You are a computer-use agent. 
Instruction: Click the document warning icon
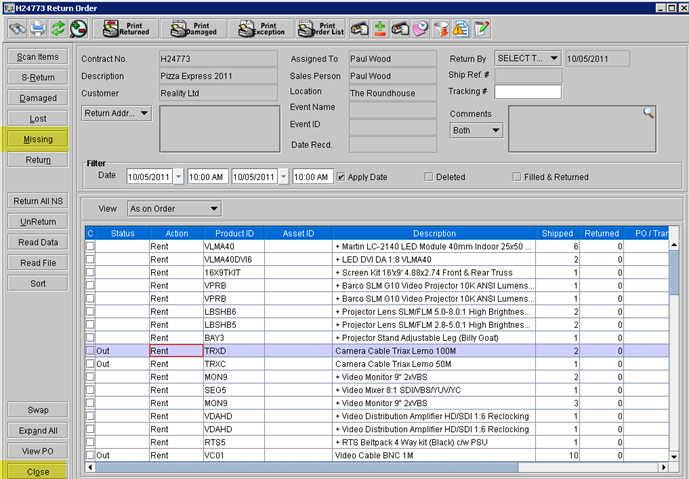[460, 29]
